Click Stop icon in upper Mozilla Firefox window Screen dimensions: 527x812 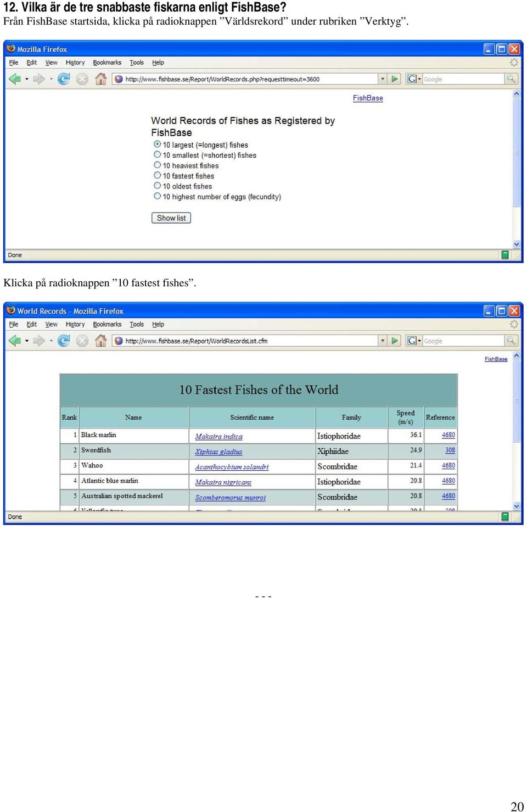pos(82,79)
